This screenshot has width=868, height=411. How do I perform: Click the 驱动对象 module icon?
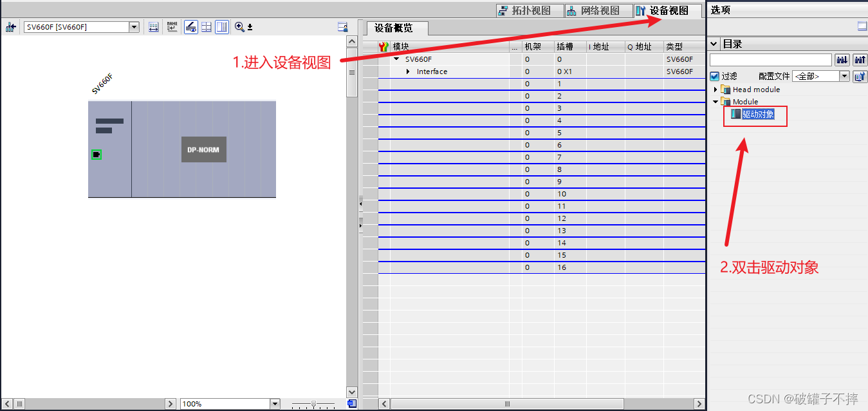pyautogui.click(x=735, y=114)
